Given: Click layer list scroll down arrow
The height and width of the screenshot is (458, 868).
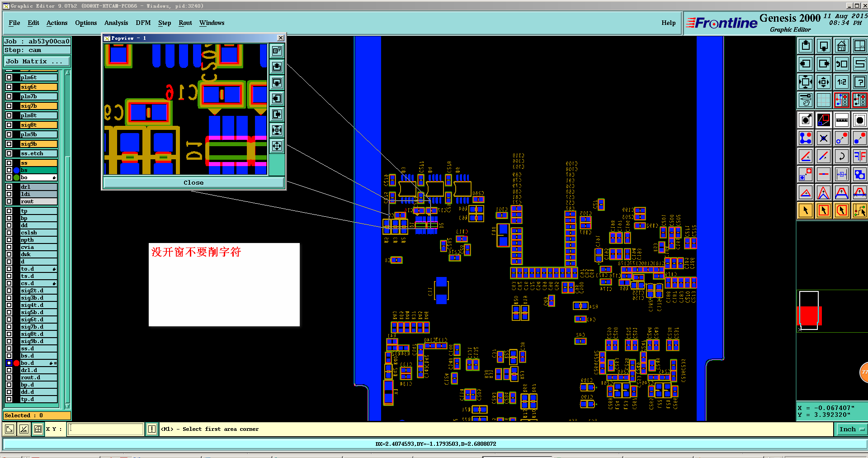Looking at the screenshot, I should pyautogui.click(x=67, y=406).
